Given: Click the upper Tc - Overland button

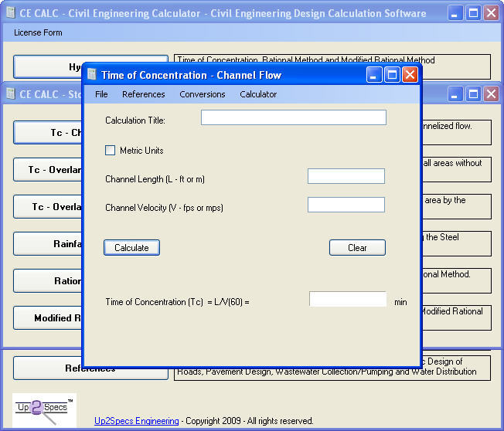Looking at the screenshot, I should tap(48, 170).
